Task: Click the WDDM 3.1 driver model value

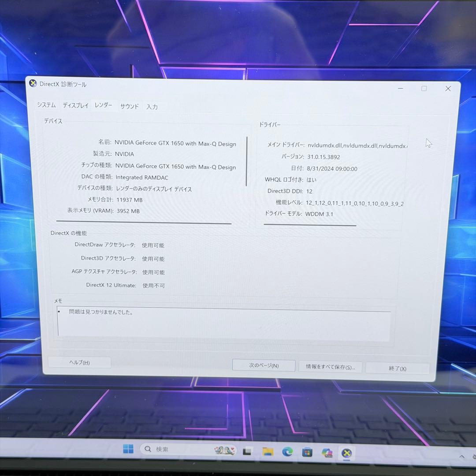Action: point(319,214)
